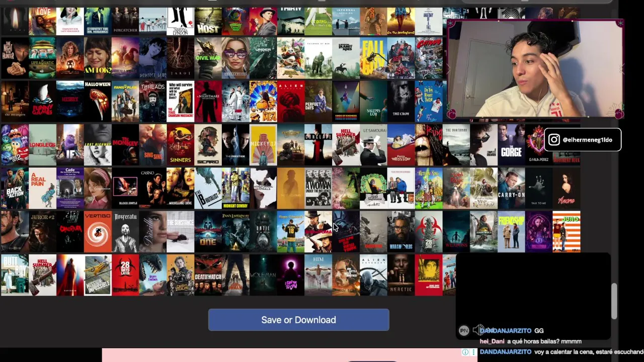
Task: Click the Juno movie poster
Action: (x=567, y=232)
